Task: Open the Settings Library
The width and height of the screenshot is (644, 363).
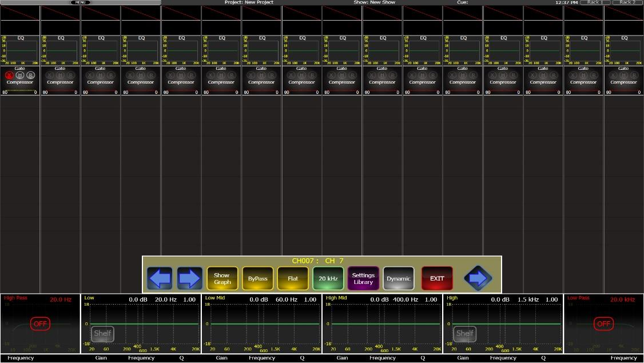Action: (x=364, y=278)
